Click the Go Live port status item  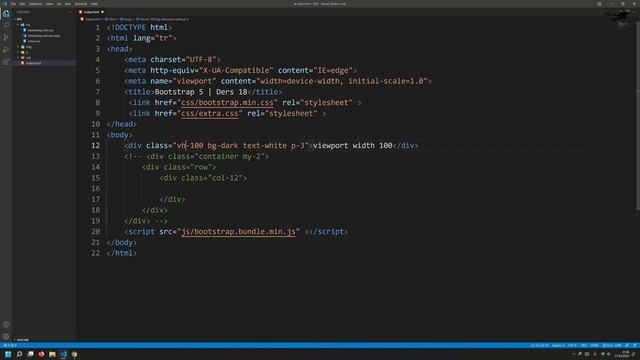click(612, 345)
